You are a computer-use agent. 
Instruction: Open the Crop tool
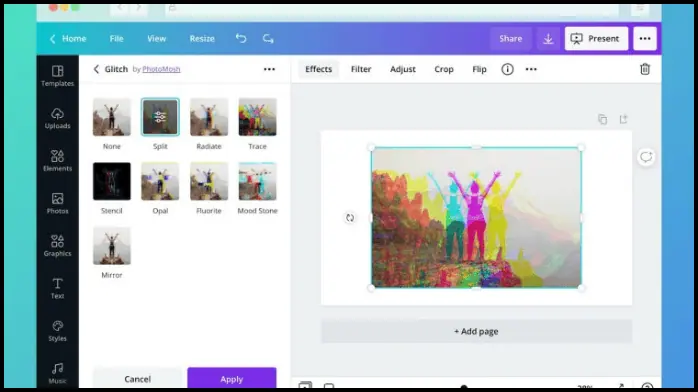(444, 69)
